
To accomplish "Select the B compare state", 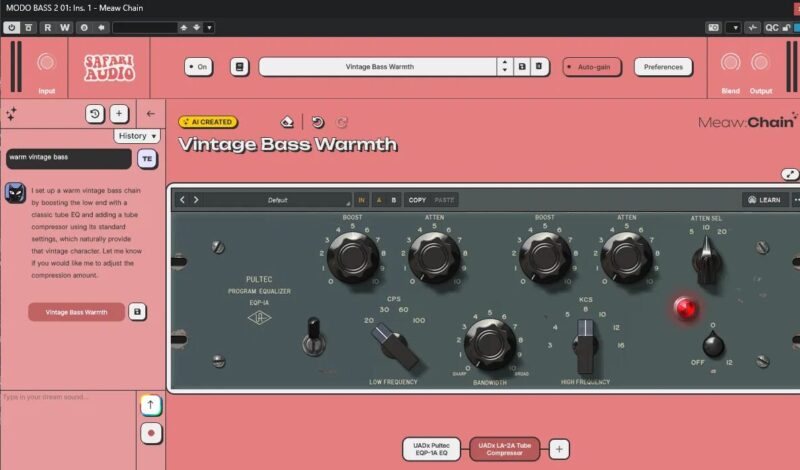I will (x=394, y=200).
